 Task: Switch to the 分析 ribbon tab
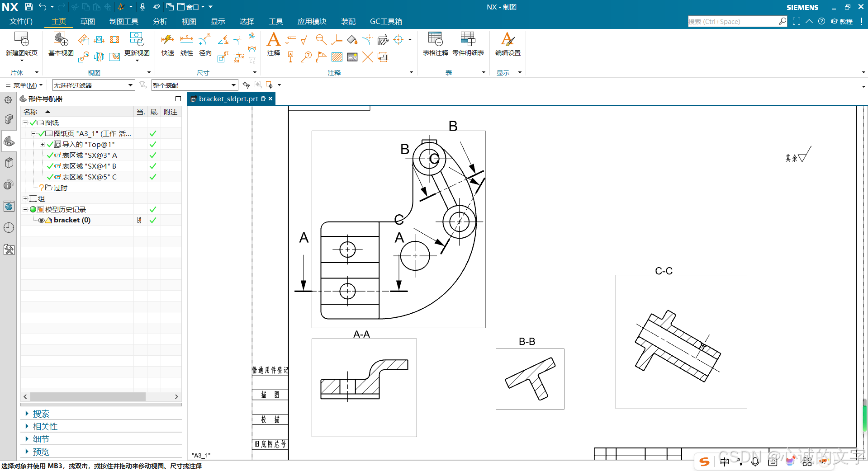tap(160, 21)
